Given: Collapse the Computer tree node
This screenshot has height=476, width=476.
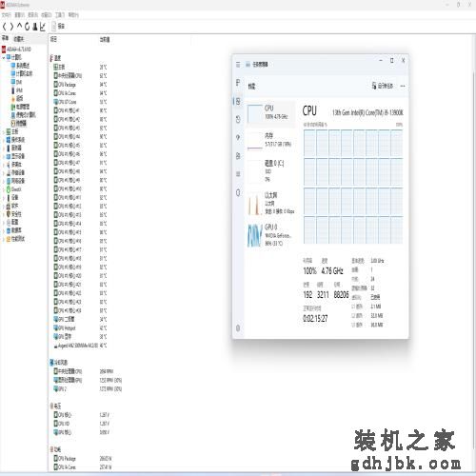Looking at the screenshot, I should 4,58.
